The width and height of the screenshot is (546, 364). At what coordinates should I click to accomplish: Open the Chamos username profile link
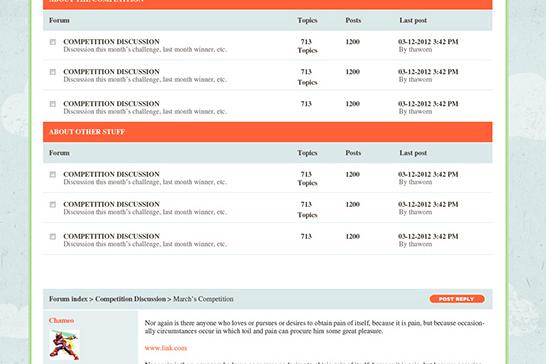coord(61,320)
